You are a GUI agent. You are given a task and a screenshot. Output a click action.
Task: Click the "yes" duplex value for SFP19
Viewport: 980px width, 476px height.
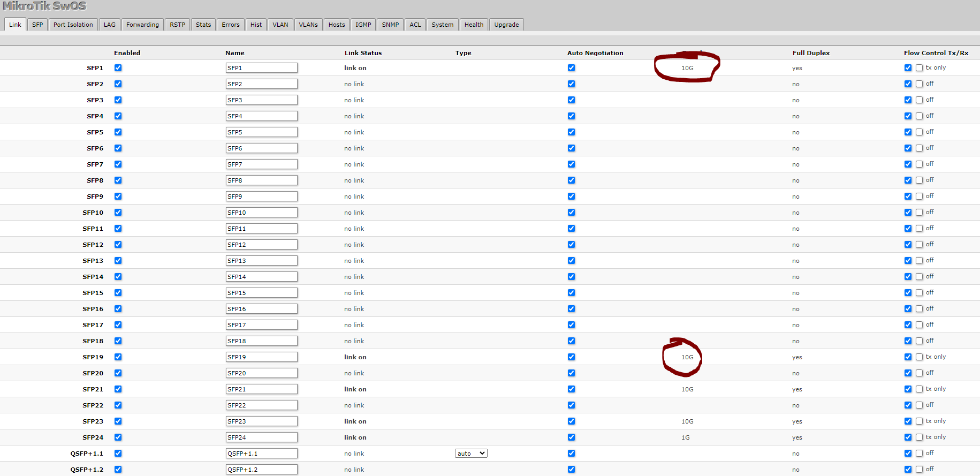tap(797, 357)
